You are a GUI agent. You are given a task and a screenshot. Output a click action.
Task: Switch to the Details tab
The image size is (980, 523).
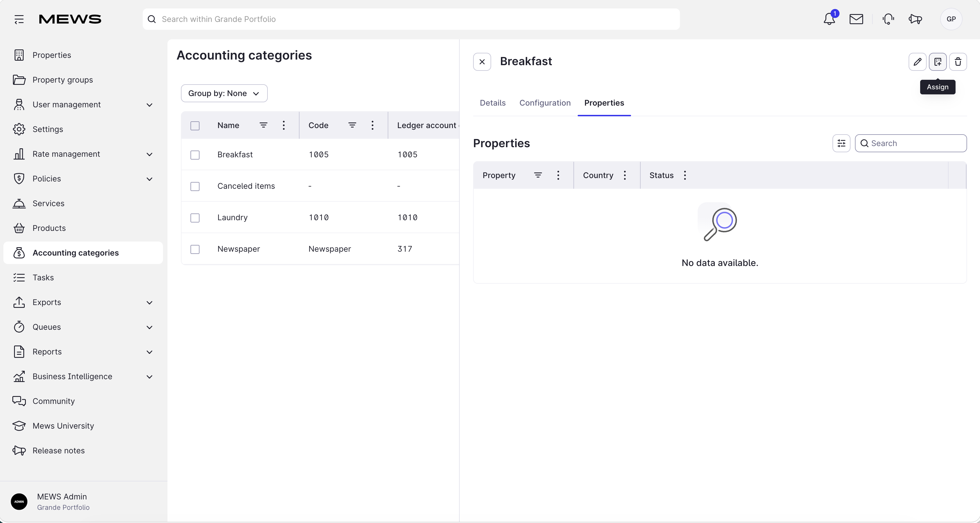[x=493, y=103]
